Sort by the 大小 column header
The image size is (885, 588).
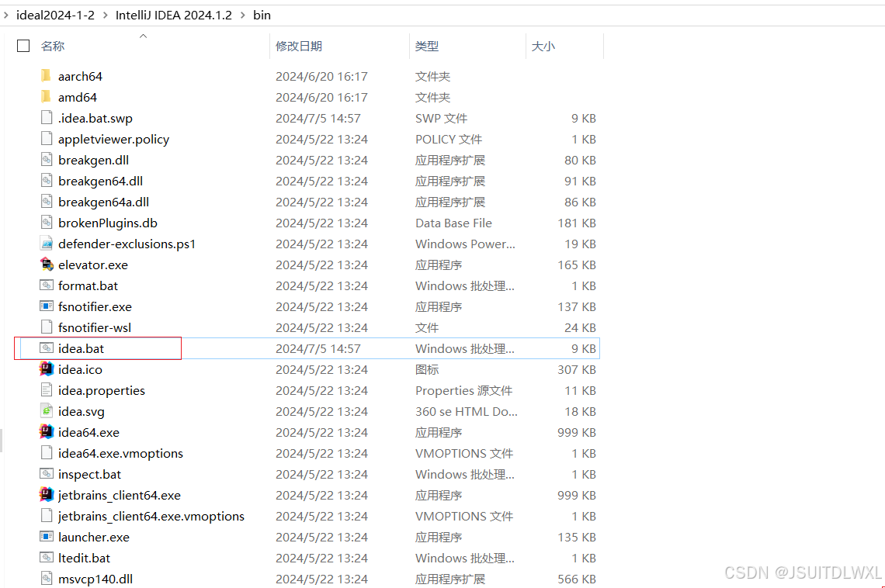pos(543,47)
